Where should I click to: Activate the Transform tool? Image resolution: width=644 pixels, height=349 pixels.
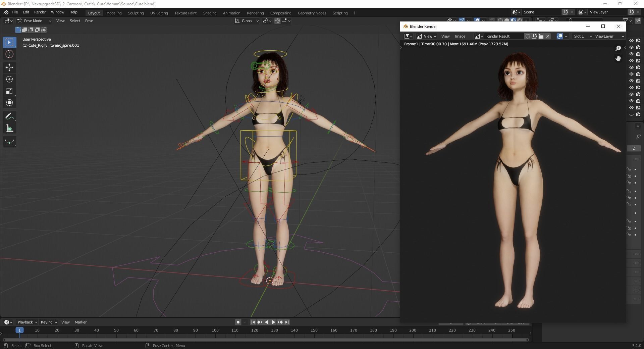pyautogui.click(x=9, y=103)
